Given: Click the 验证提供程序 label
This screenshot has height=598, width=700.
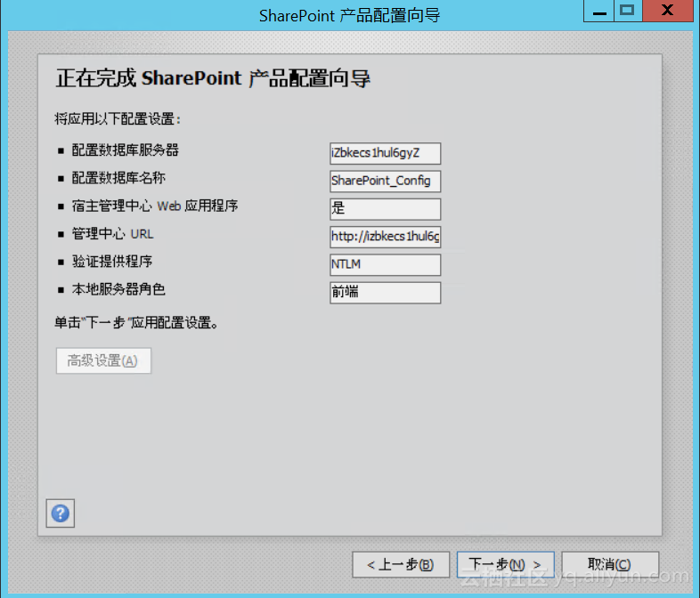Looking at the screenshot, I should 112,262.
